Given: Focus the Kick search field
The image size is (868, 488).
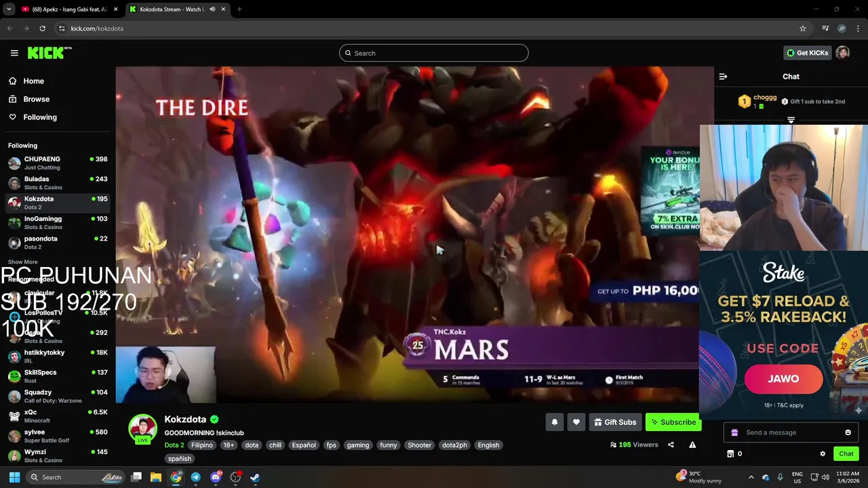Looking at the screenshot, I should (x=434, y=53).
